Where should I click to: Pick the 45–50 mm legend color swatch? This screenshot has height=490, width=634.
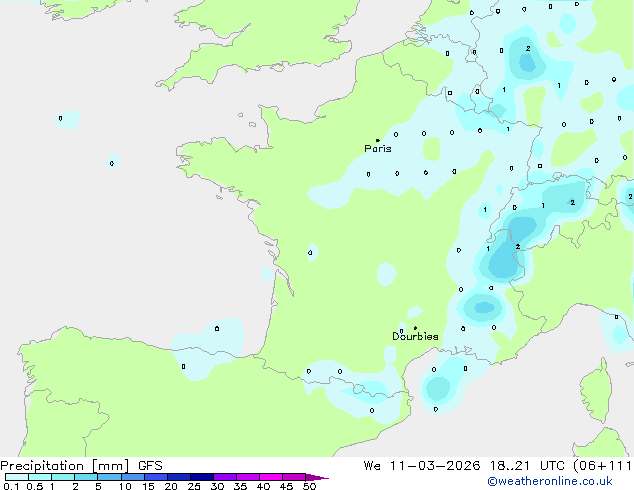pos(294,477)
